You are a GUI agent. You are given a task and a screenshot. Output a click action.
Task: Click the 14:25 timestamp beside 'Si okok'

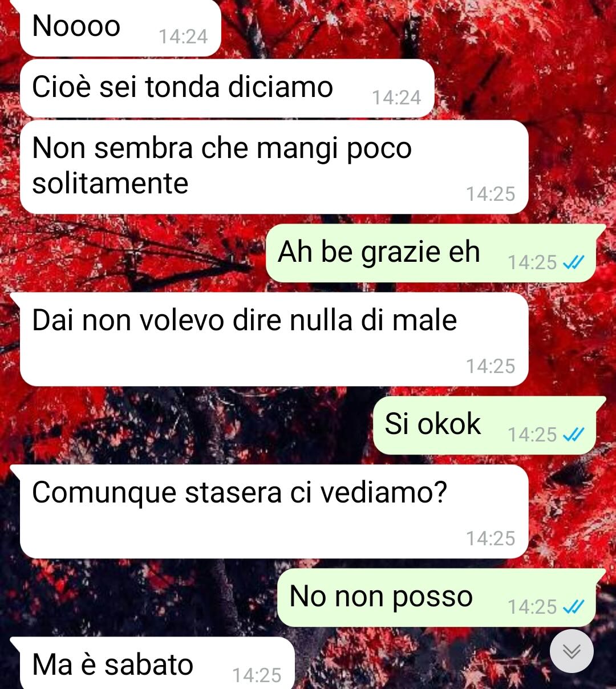click(x=532, y=435)
